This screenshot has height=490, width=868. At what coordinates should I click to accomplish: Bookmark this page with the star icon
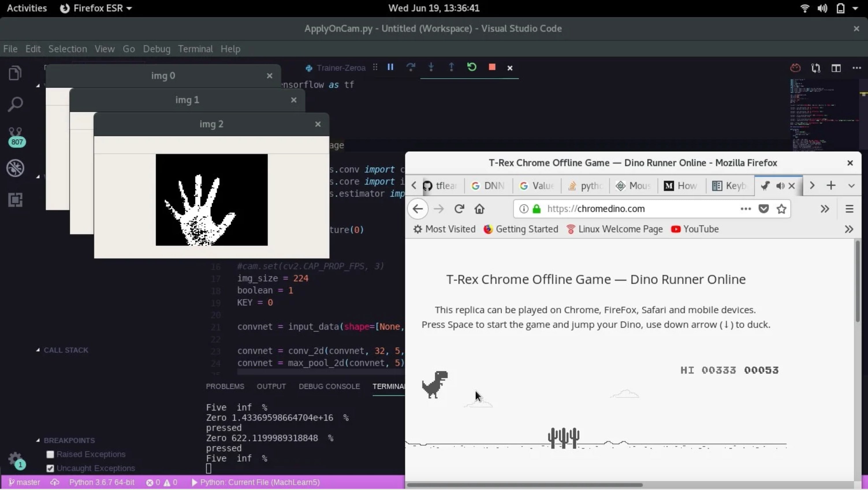[781, 209]
